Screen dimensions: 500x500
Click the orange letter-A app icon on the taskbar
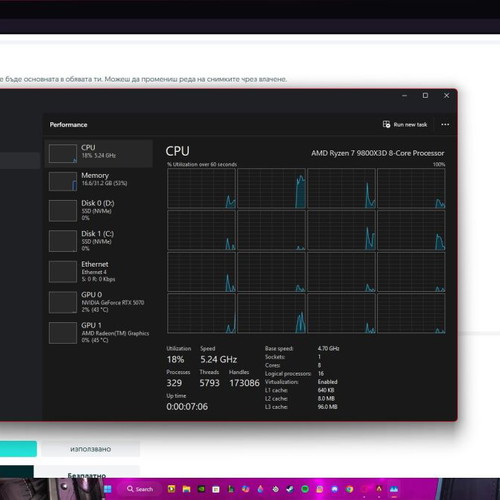(379, 489)
